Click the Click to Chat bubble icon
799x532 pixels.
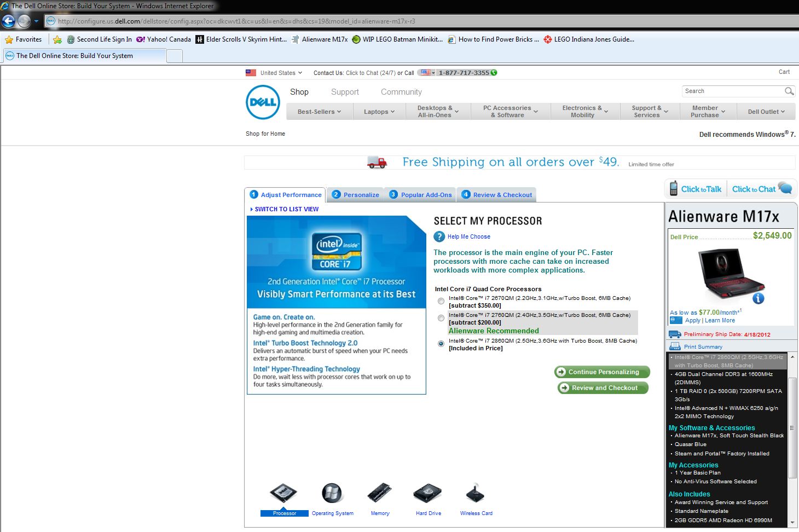coord(785,188)
